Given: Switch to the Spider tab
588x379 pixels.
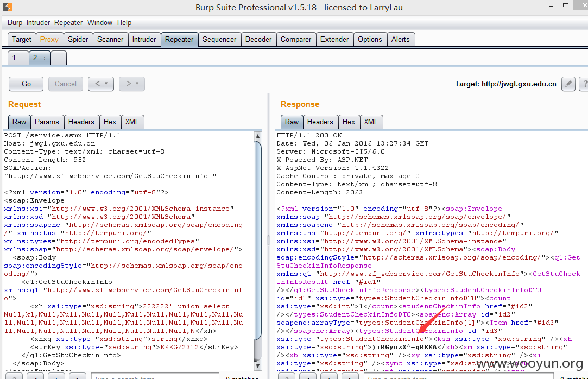Looking at the screenshot, I should click(x=78, y=39).
